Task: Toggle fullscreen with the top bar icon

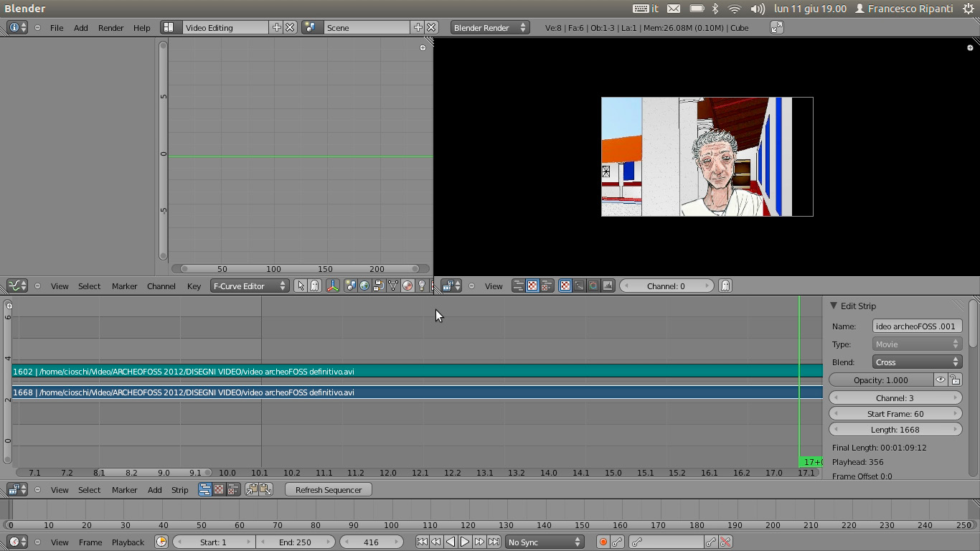Action: pyautogui.click(x=777, y=27)
